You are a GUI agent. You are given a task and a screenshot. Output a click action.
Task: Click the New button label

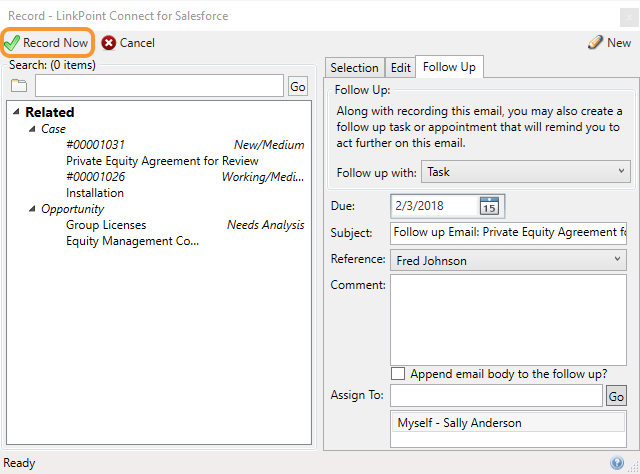coord(619,42)
